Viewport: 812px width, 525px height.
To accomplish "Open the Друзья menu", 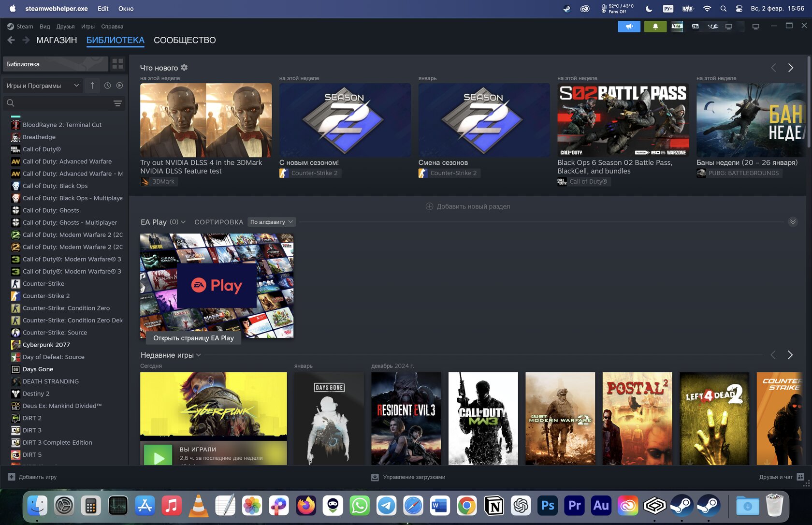I will (65, 27).
